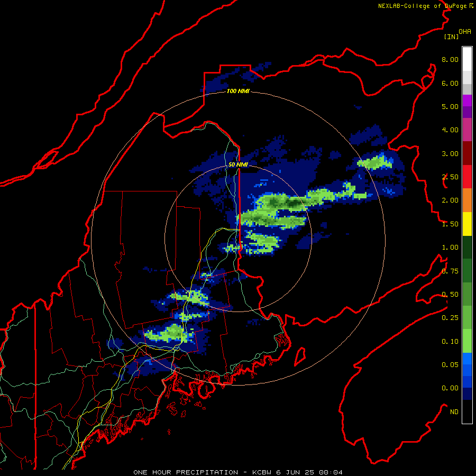Click the 0.25 legend value
476x476 pixels.
(x=450, y=318)
